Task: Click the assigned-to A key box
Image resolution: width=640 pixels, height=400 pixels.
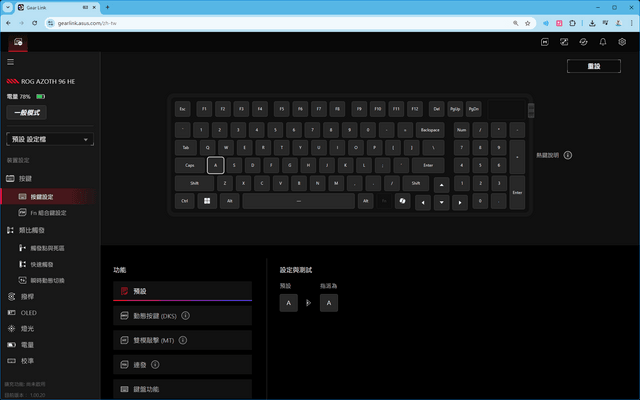Action: pos(329,303)
